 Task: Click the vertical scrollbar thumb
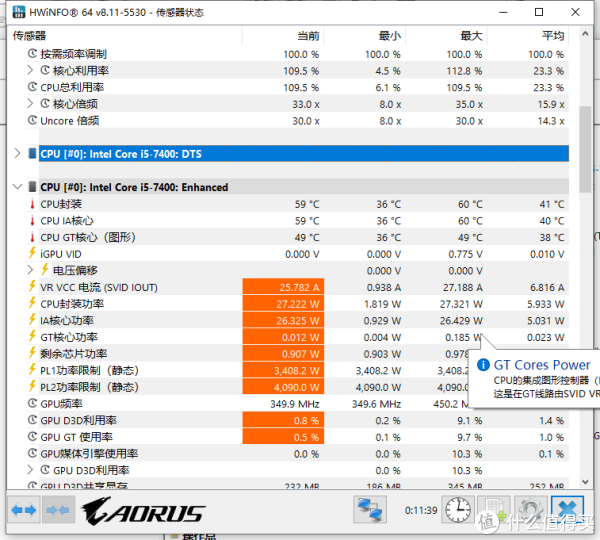(x=585, y=149)
